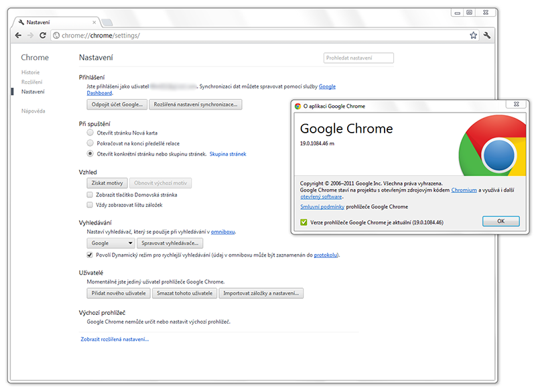Open Historie in the sidebar
Viewport: 536px width, 392px height.
click(x=30, y=72)
